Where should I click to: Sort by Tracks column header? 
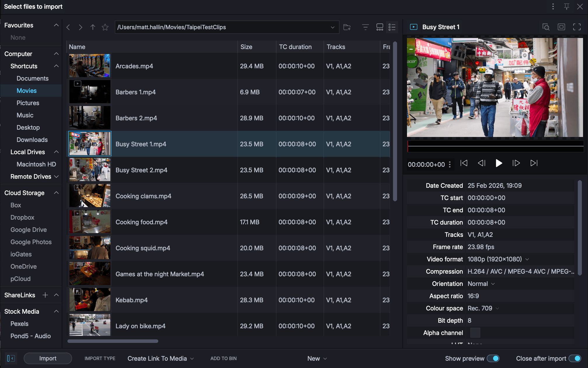pos(352,47)
